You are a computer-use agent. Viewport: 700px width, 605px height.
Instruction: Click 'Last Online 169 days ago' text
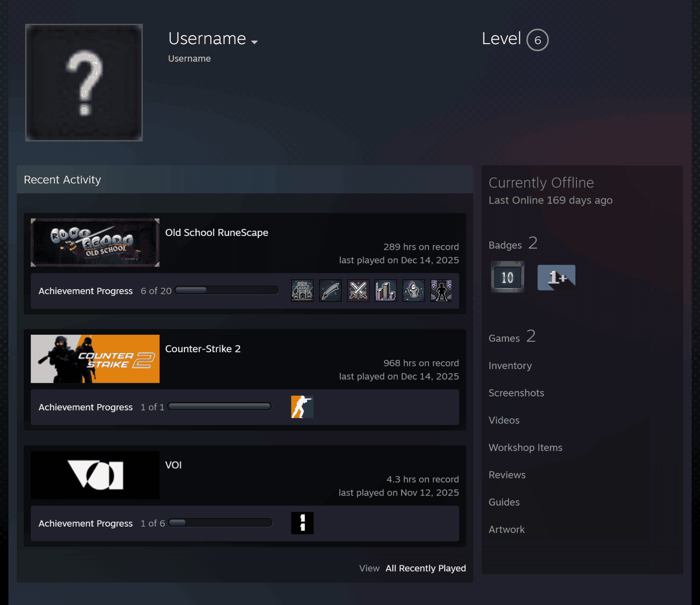pyautogui.click(x=551, y=200)
